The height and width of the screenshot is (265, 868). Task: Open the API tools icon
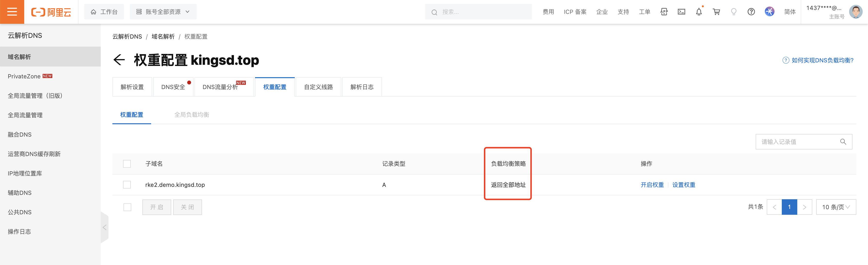(664, 12)
